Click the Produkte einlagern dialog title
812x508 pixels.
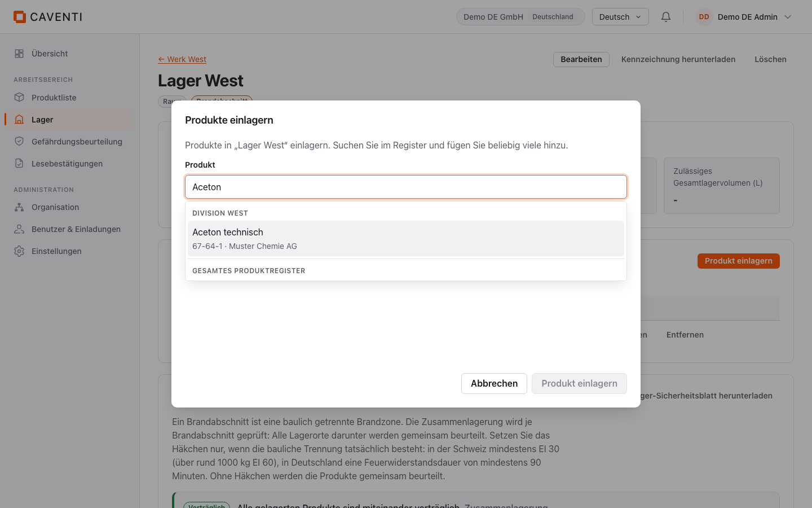click(x=229, y=120)
